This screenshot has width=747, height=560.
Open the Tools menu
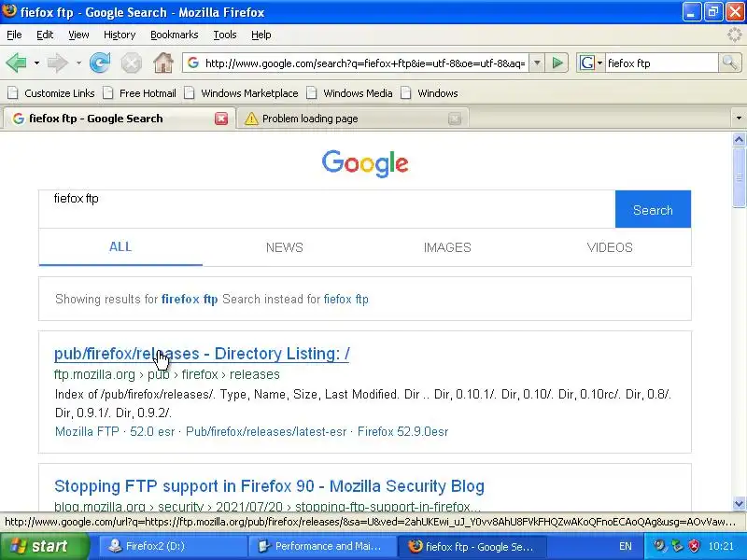tap(225, 35)
